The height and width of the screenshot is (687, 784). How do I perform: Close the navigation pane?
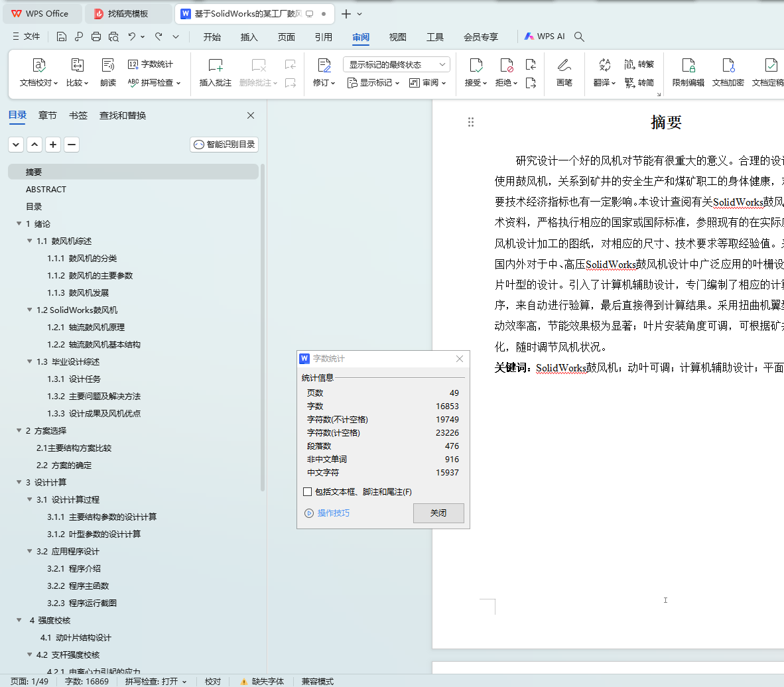251,115
